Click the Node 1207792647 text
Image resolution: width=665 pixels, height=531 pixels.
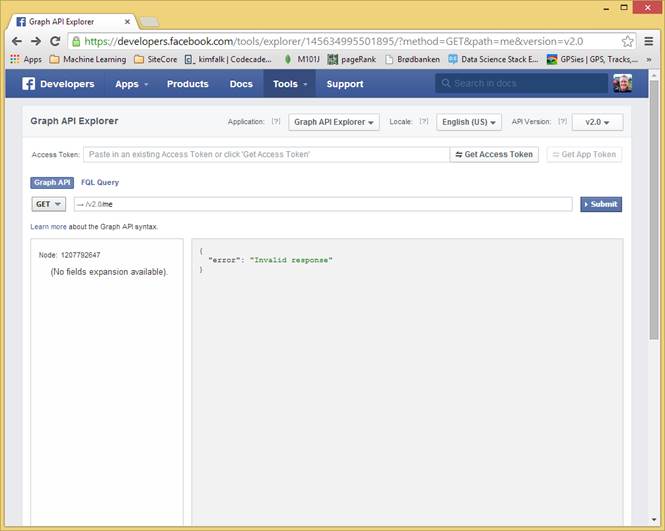[70, 255]
